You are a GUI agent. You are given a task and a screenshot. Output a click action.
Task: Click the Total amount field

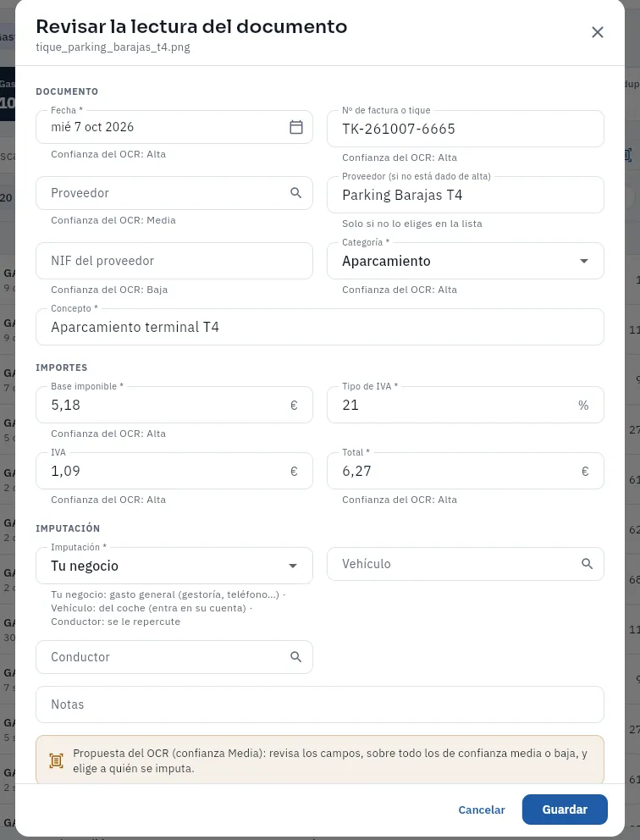466,471
